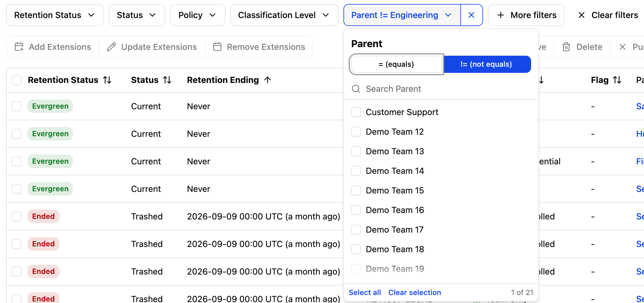Viewport: 644px width, 303px height.
Task: Check the Demo Team 12 option
Action: click(x=356, y=132)
